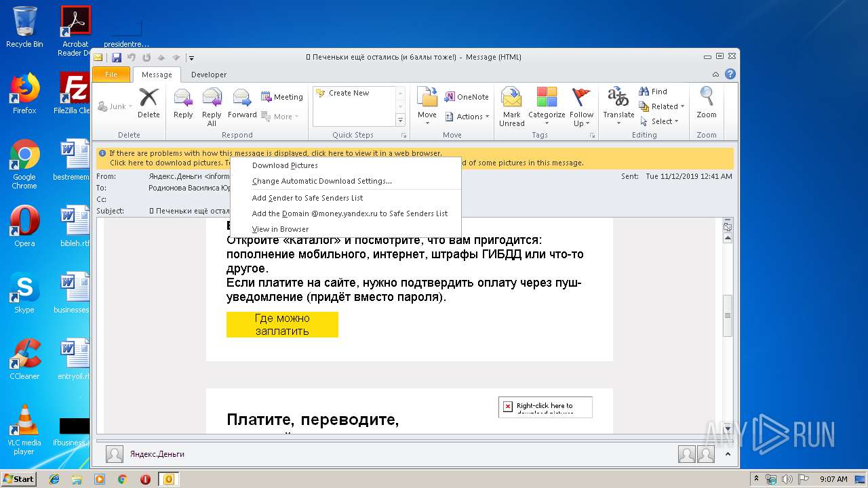The height and width of the screenshot is (488, 868).
Task: Click the Undo quick access icon
Action: [132, 58]
